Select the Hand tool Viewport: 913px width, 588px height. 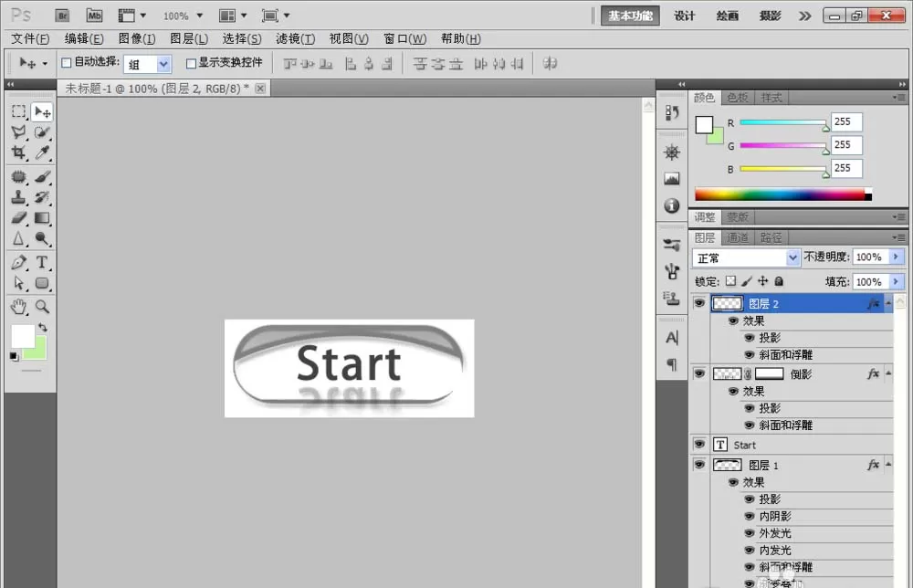point(18,306)
